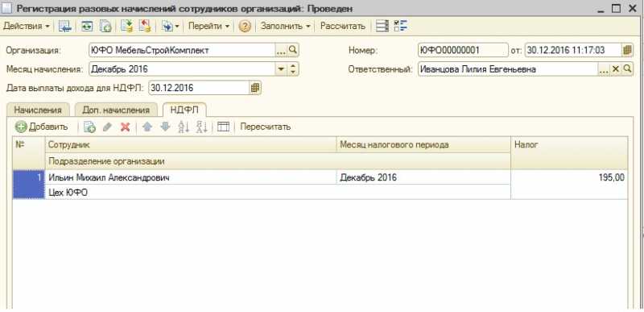The height and width of the screenshot is (312, 644).
Task: Switch to the Доп. начисления tab
Action: pos(116,110)
